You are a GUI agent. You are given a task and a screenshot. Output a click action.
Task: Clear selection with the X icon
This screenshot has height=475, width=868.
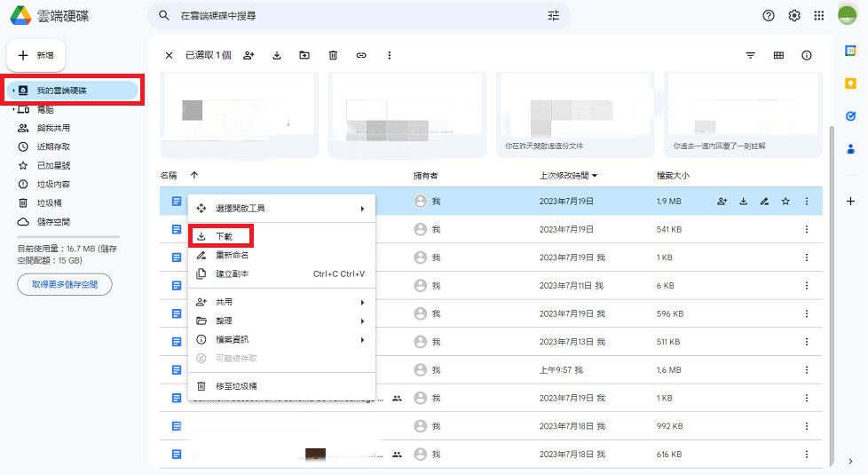click(x=169, y=55)
